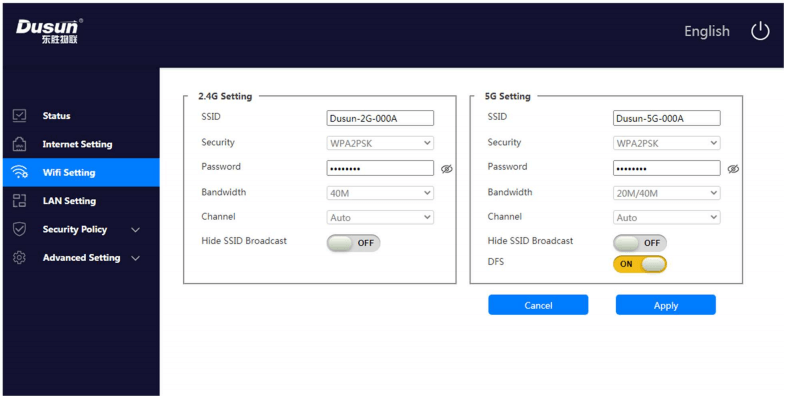
Task: Click the Status chart icon
Action: [19, 116]
